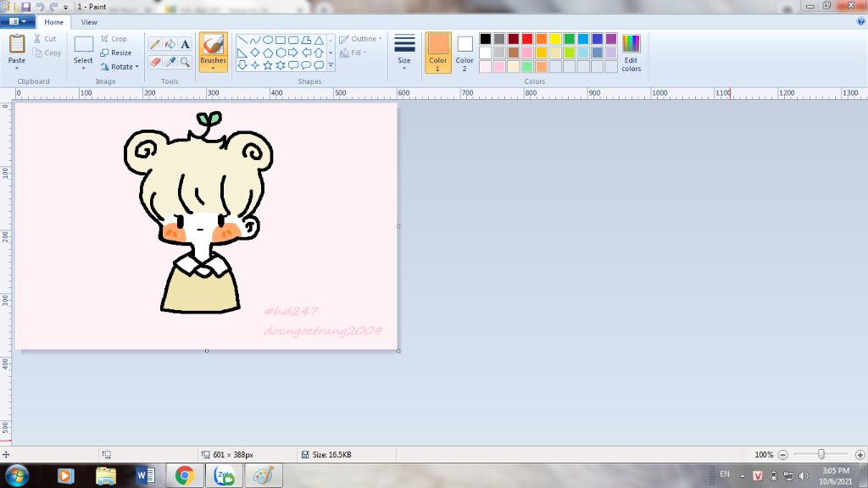Pick the Cloud callout shape
The width and height of the screenshot is (868, 488).
point(319,65)
